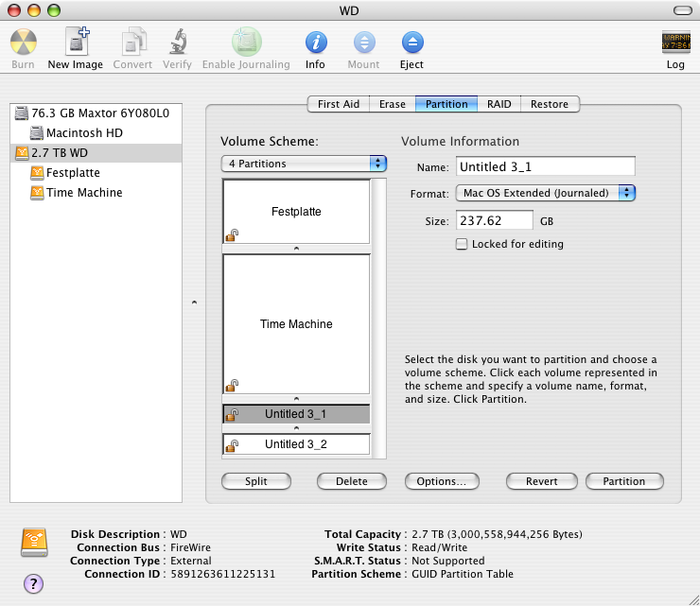Click the Verify microscope icon
Screen dimensions: 700x606
(178, 42)
